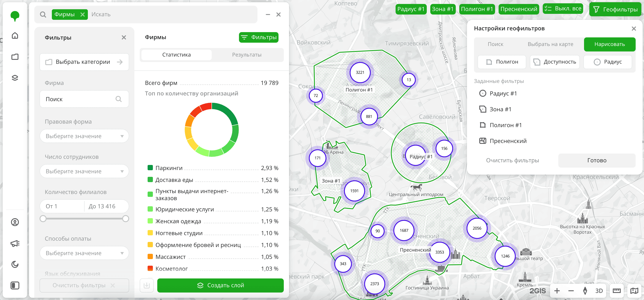Toggle the Радиус #1 geofilter chip

411,9
